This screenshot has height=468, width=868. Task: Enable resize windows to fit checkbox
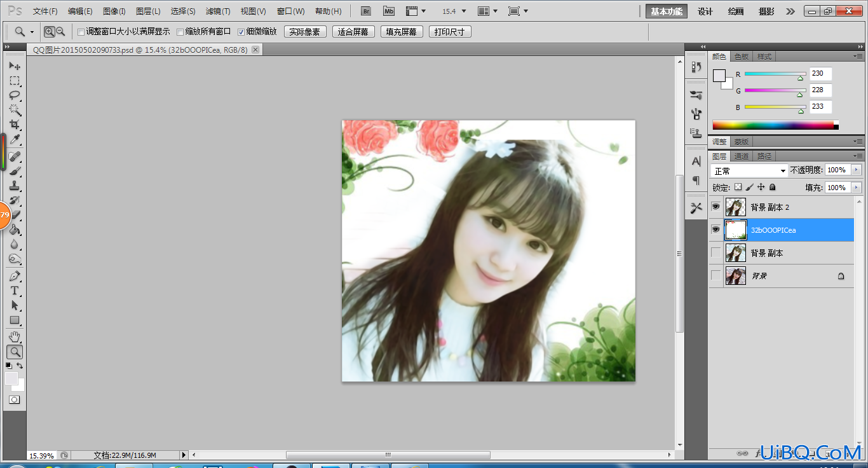[x=81, y=32]
